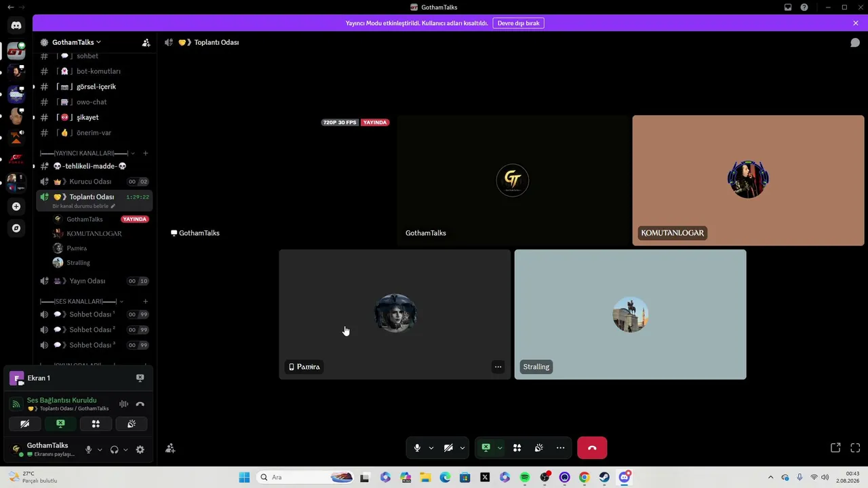This screenshot has height=488, width=868.
Task: Start an activity from bottom call bar
Action: (517, 448)
